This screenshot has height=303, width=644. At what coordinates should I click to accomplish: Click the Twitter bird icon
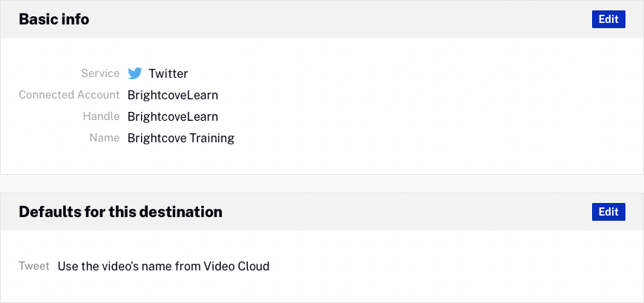pos(134,73)
